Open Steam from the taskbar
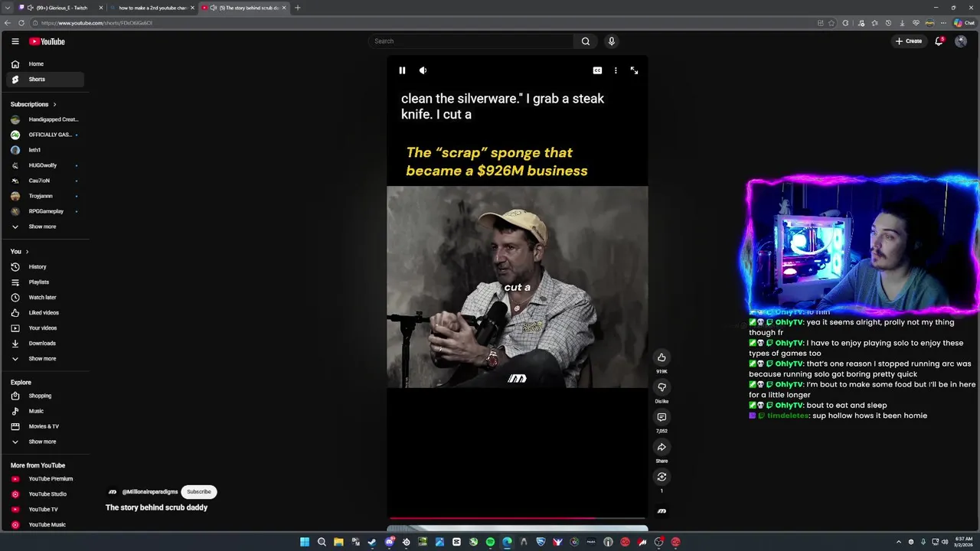This screenshot has height=551, width=980. [x=372, y=542]
